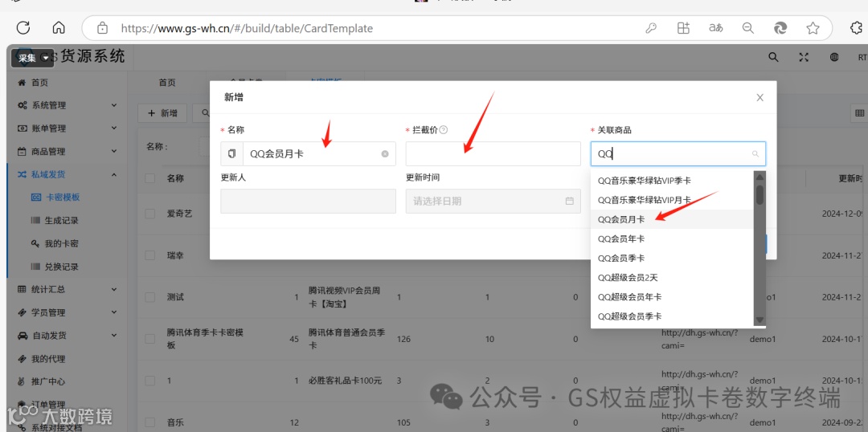This screenshot has height=432, width=868.
Task: Go to browser home page icon
Action: (58, 27)
